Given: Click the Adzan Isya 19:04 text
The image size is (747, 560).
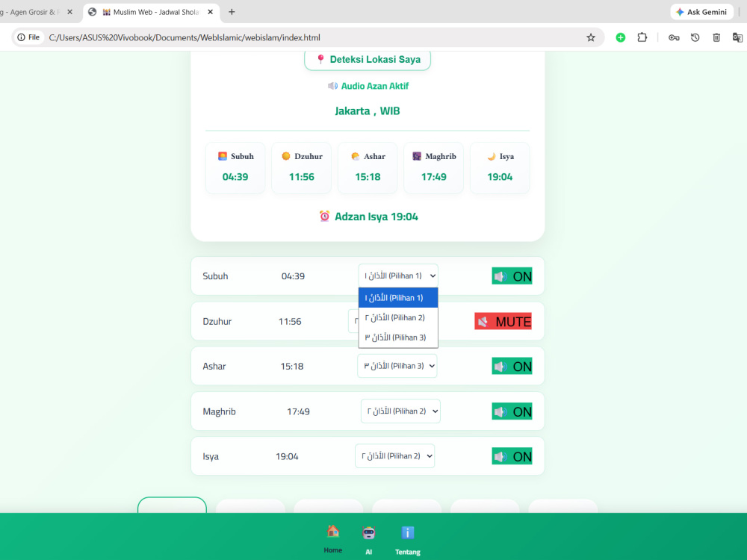Looking at the screenshot, I should [376, 217].
